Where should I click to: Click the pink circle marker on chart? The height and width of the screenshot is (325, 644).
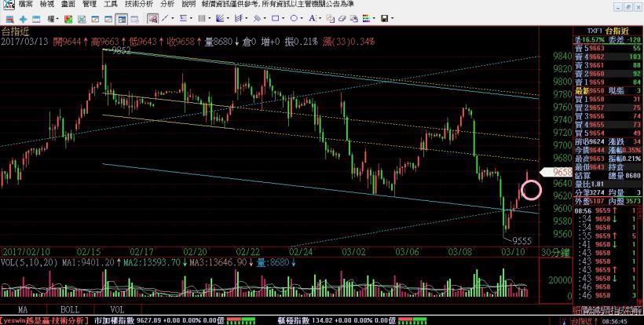(531, 189)
